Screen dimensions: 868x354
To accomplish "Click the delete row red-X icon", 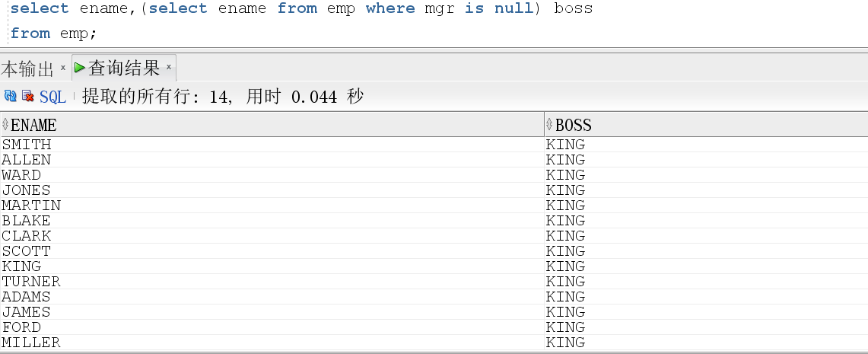I will tap(27, 97).
